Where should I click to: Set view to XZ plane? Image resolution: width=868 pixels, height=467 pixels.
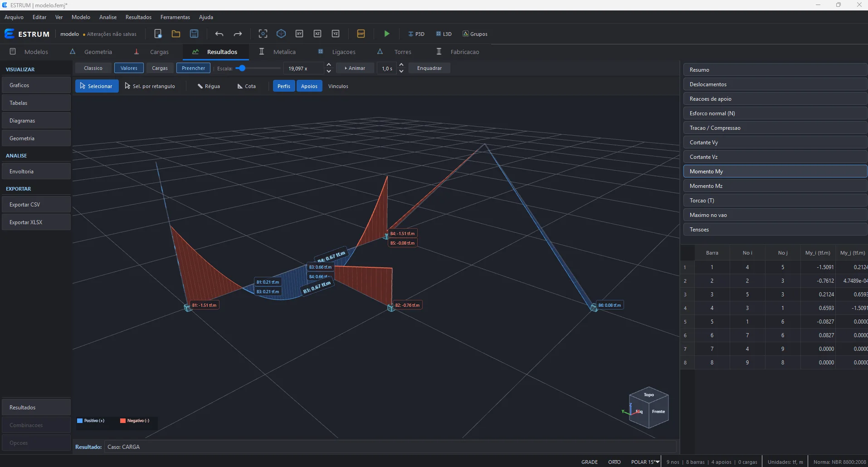point(317,34)
